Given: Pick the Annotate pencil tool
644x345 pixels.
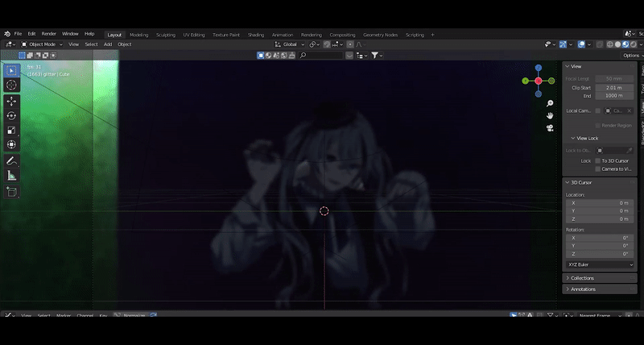Looking at the screenshot, I should click(11, 161).
